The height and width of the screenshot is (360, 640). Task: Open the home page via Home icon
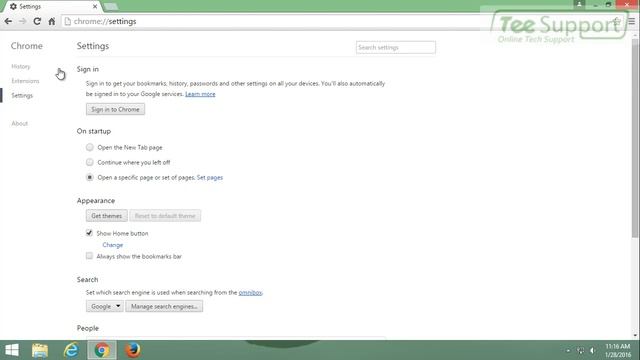point(51,21)
